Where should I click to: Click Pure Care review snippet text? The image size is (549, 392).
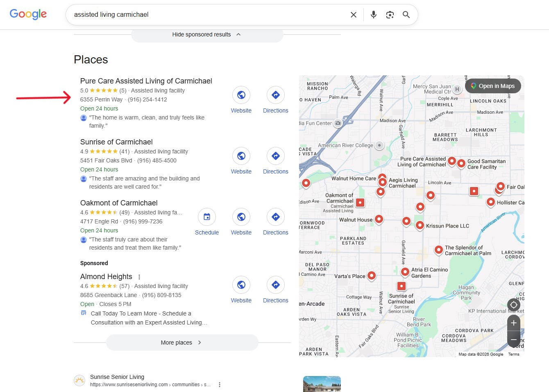click(x=147, y=122)
